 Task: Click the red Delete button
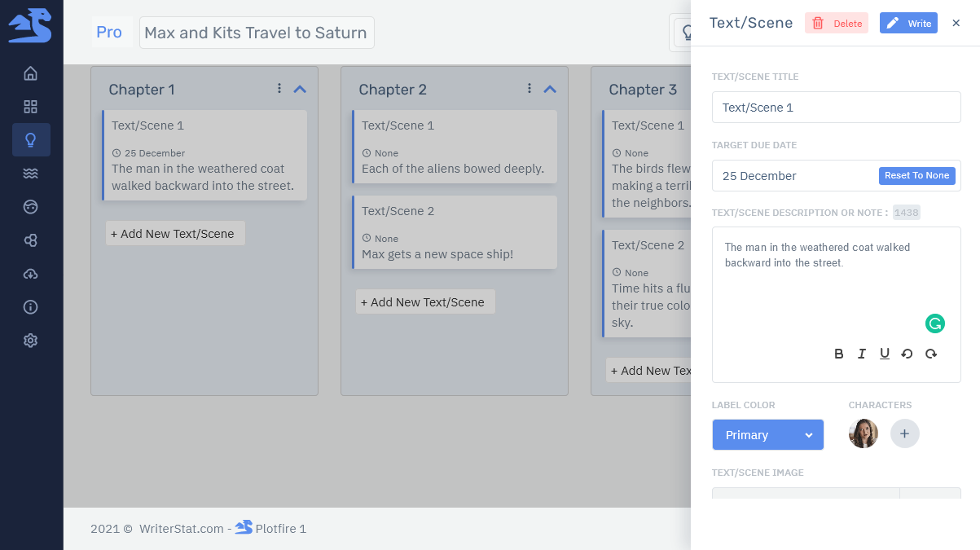click(836, 24)
